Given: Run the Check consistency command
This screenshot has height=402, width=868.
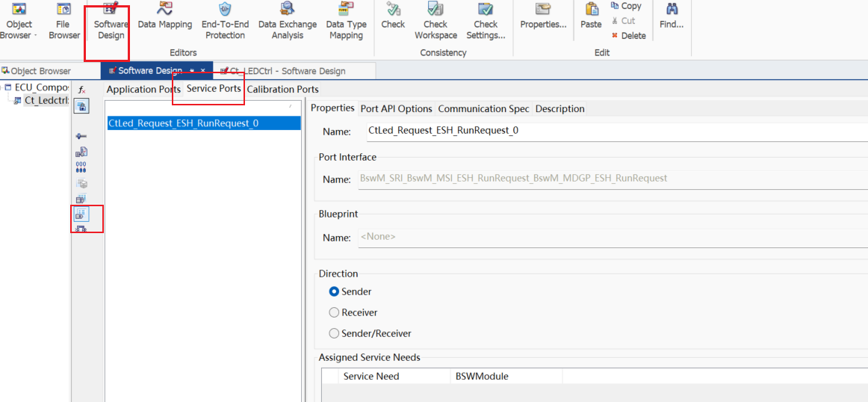Looking at the screenshot, I should 393,16.
